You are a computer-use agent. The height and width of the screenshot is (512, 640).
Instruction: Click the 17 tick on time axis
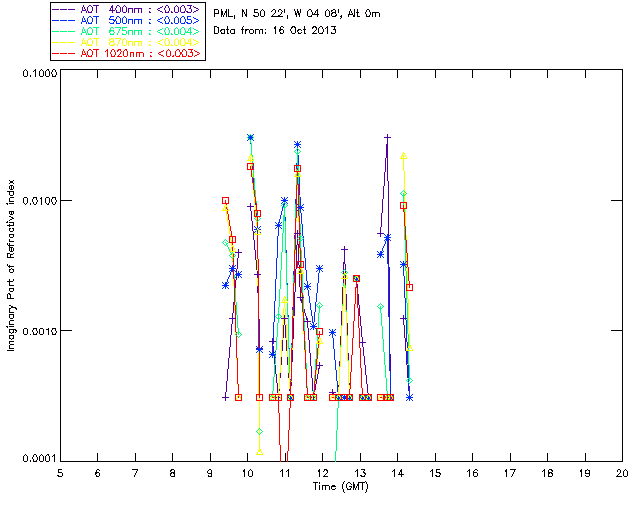pos(510,472)
